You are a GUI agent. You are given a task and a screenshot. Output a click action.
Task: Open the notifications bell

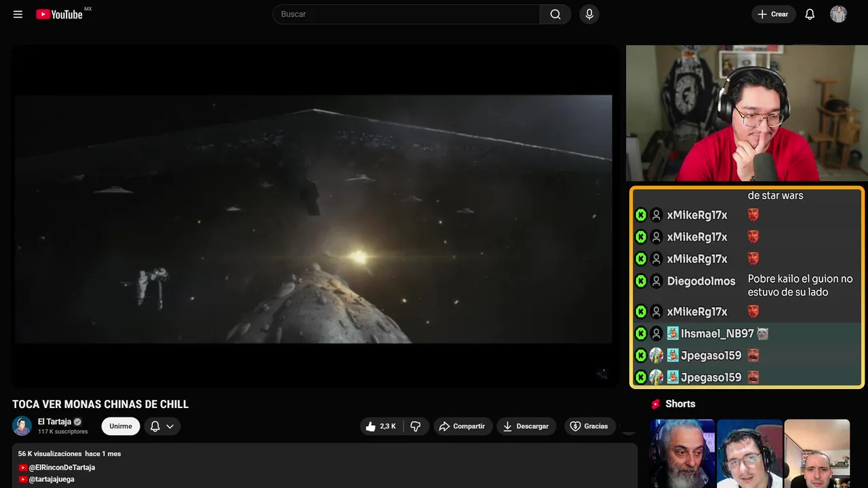pos(810,14)
